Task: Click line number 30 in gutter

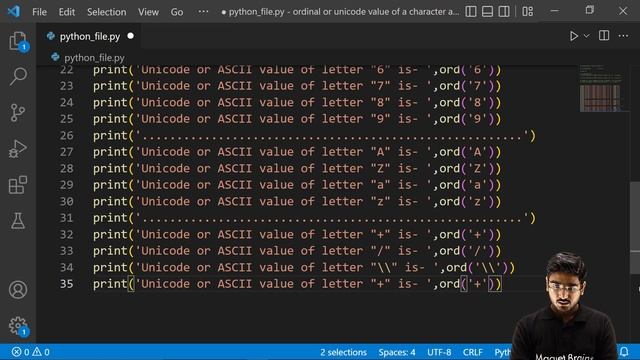Action: (67, 201)
